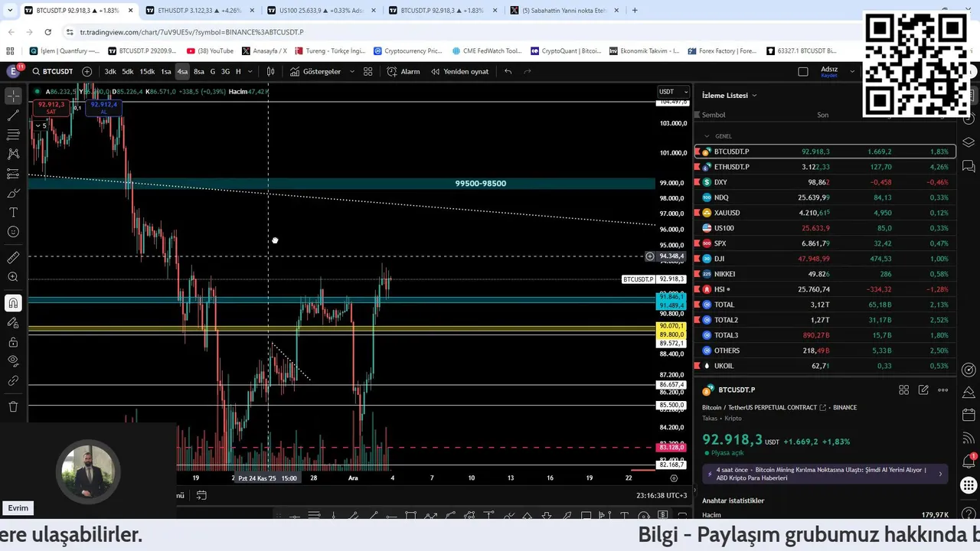This screenshot has height=551, width=980.
Task: Open the Göstergeler indicators menu
Action: coord(315,71)
